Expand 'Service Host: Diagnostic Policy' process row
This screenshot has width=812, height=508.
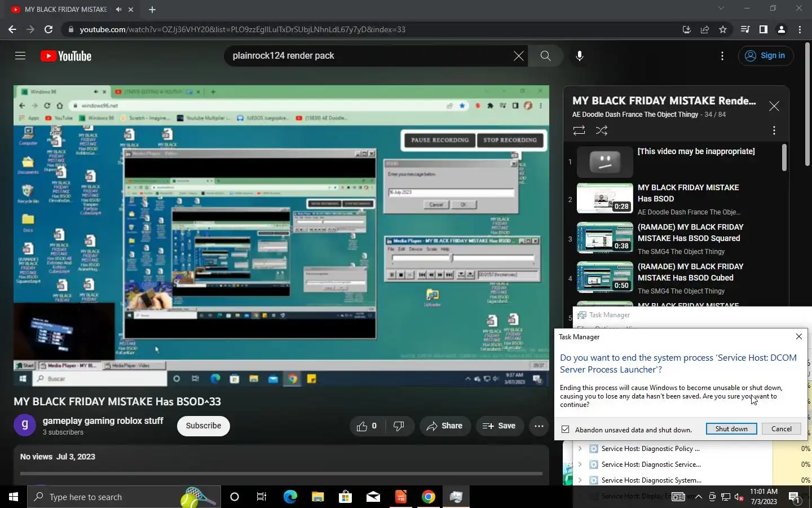pyautogui.click(x=580, y=449)
